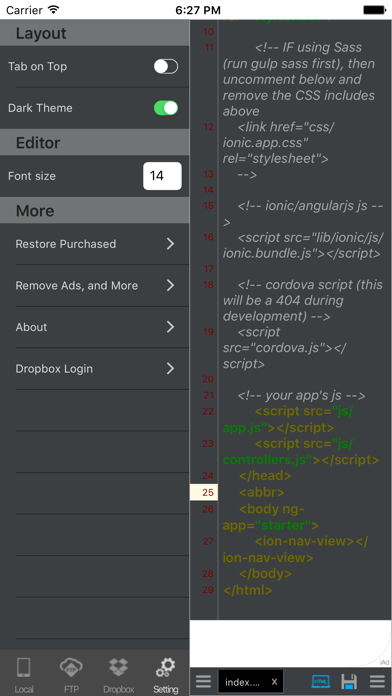Tap the chevron on Dropbox Login row
This screenshot has height=696, width=392.
coord(170,368)
